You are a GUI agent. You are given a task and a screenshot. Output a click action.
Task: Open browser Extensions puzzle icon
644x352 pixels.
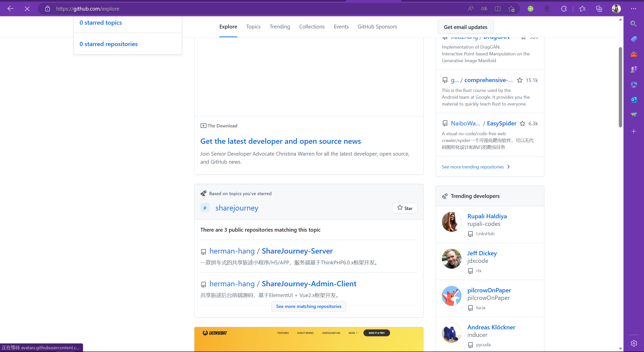point(564,9)
